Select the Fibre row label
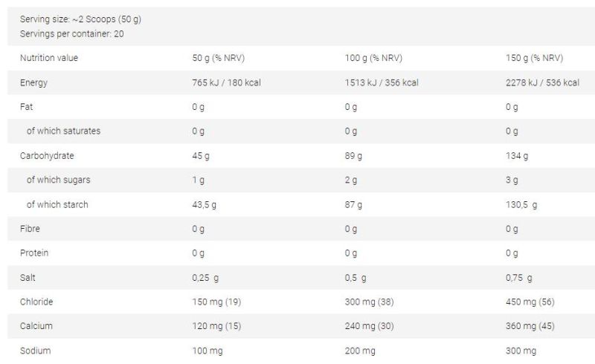This screenshot has width=595, height=364. [x=30, y=229]
